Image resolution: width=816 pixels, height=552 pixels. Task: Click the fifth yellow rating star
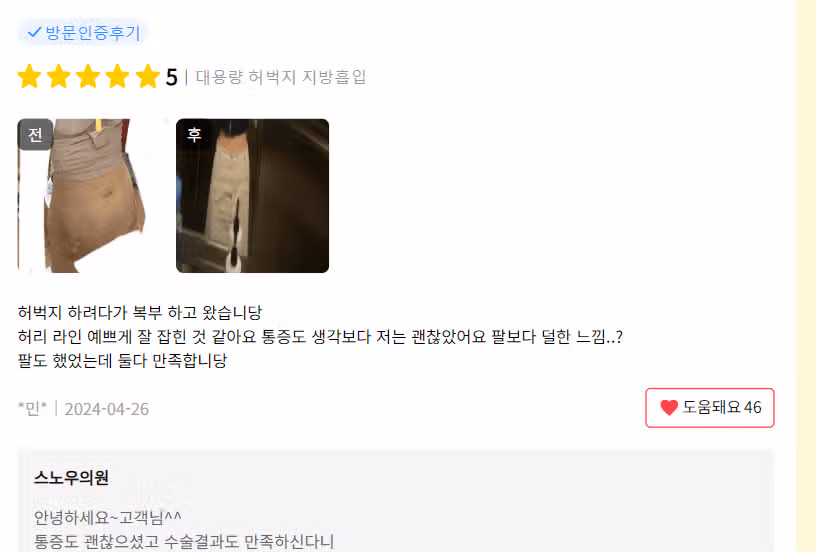148,76
